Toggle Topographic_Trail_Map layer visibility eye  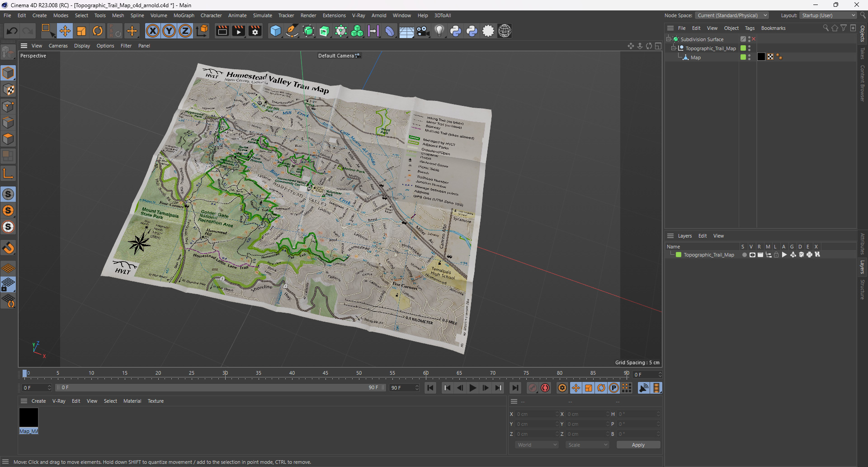[x=752, y=255]
